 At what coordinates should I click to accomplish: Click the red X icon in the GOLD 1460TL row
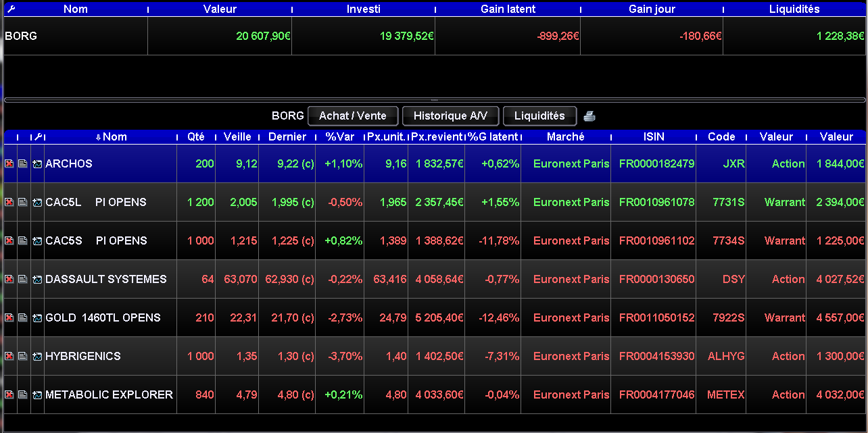9,317
